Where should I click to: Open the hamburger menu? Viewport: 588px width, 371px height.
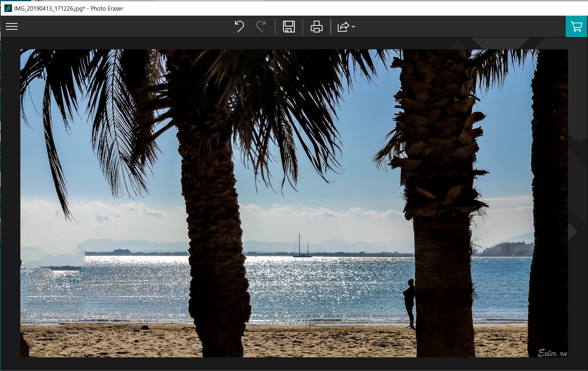[12, 27]
